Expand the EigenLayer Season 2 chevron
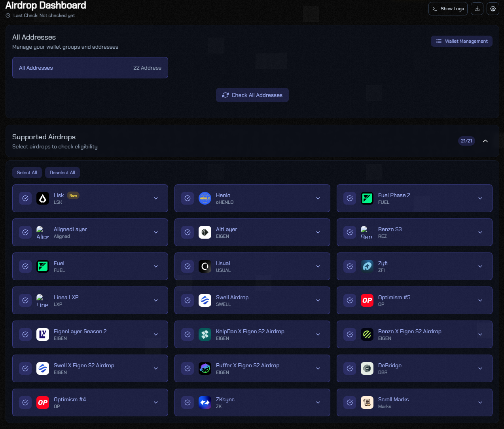This screenshot has height=429, width=504. click(x=156, y=334)
